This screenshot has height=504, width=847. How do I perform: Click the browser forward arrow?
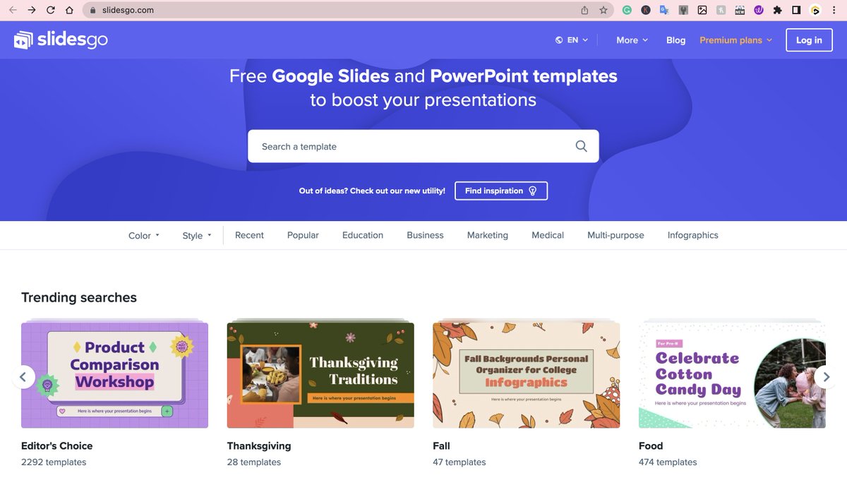point(31,10)
